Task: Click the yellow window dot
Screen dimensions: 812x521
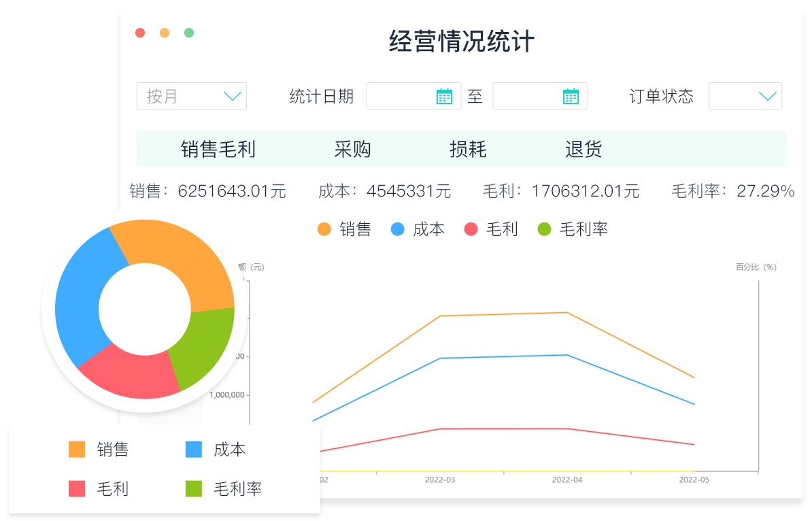Action: click(x=165, y=33)
